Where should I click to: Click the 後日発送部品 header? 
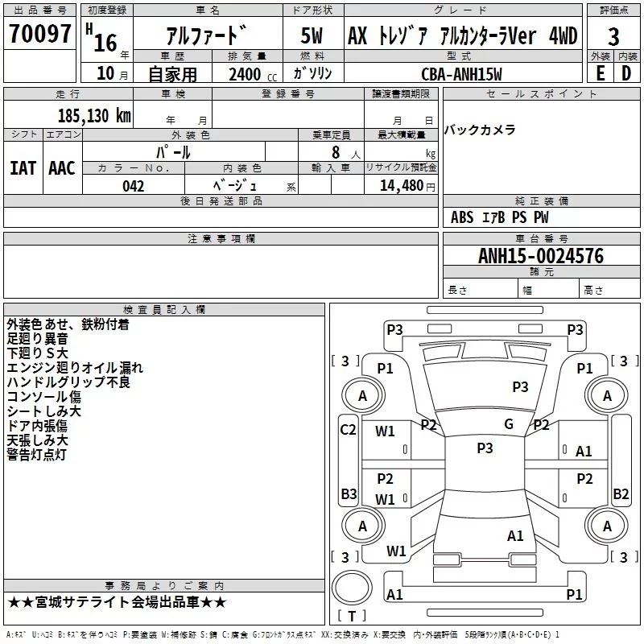coord(221,200)
